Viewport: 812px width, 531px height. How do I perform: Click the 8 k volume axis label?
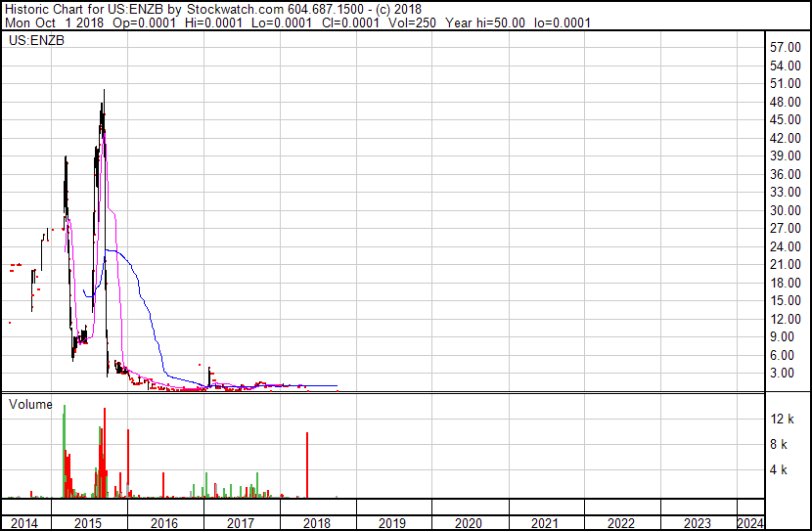click(x=779, y=445)
